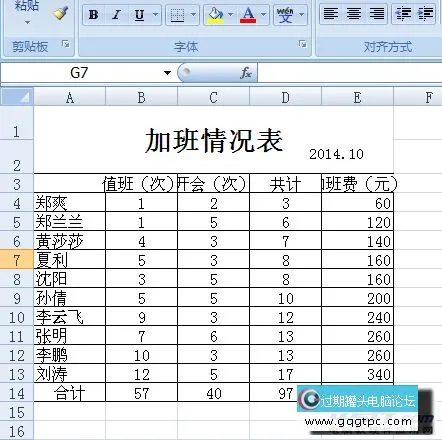
Task: Click the 值班（次） header cell
Action: 142,183
